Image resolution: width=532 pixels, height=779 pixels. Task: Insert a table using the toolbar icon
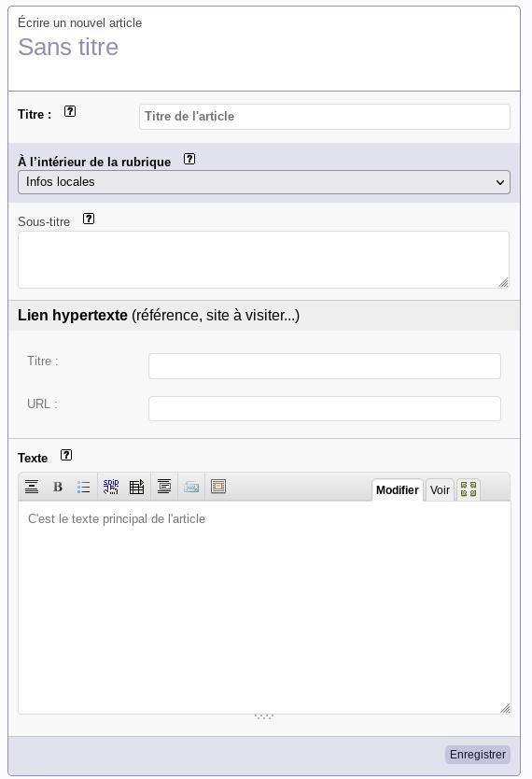point(136,487)
